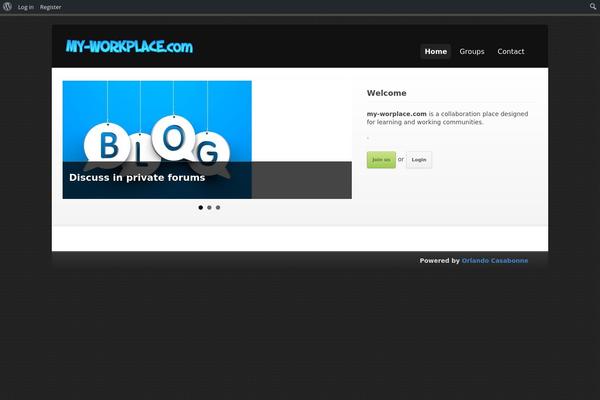Screen dimensions: 600x400
Task: Open the admin bar search icon
Action: click(x=593, y=7)
